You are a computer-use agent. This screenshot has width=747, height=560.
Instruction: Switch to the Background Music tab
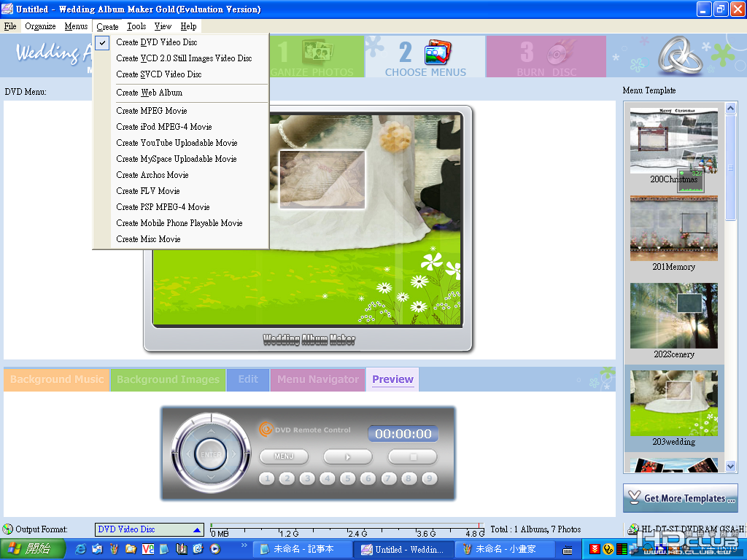(57, 379)
